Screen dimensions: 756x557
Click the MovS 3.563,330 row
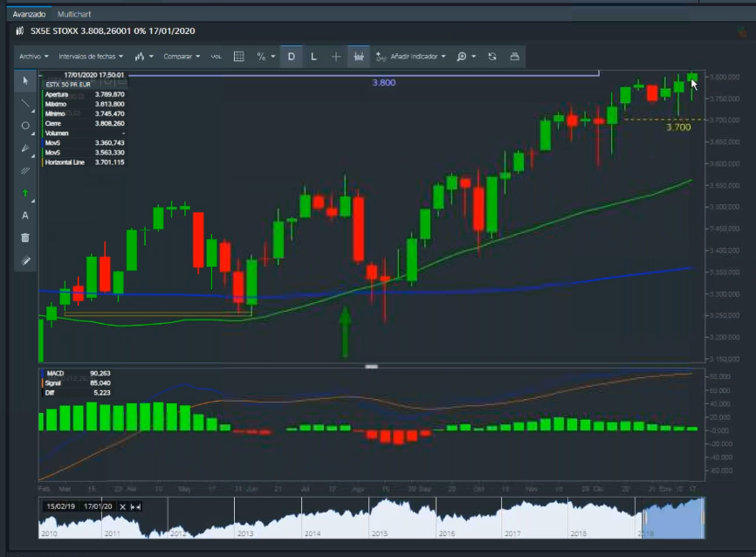tap(85, 153)
